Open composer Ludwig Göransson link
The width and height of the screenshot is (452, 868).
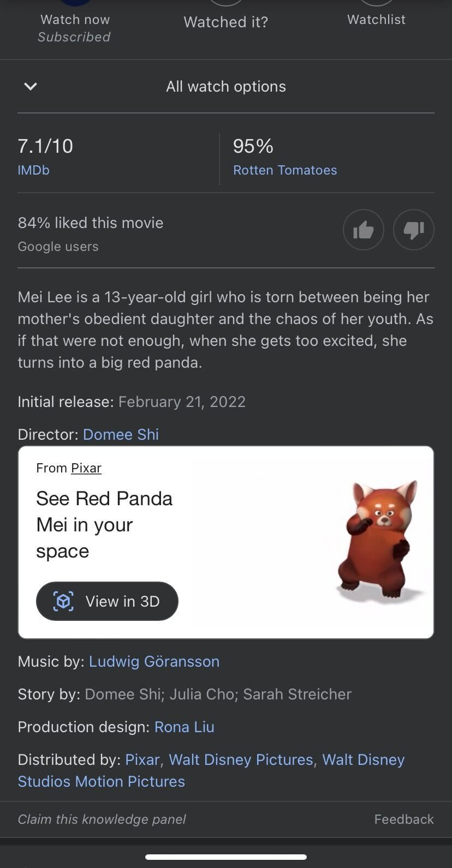coord(154,661)
